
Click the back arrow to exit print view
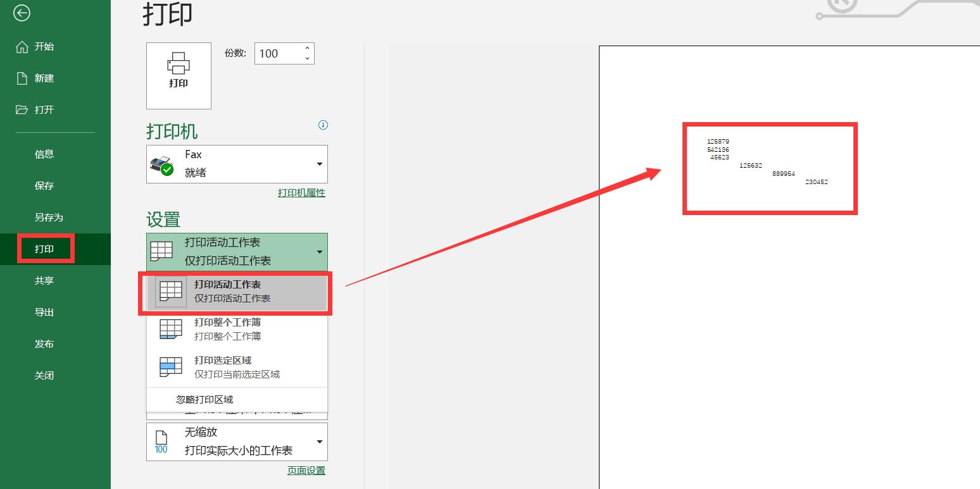coord(22,13)
